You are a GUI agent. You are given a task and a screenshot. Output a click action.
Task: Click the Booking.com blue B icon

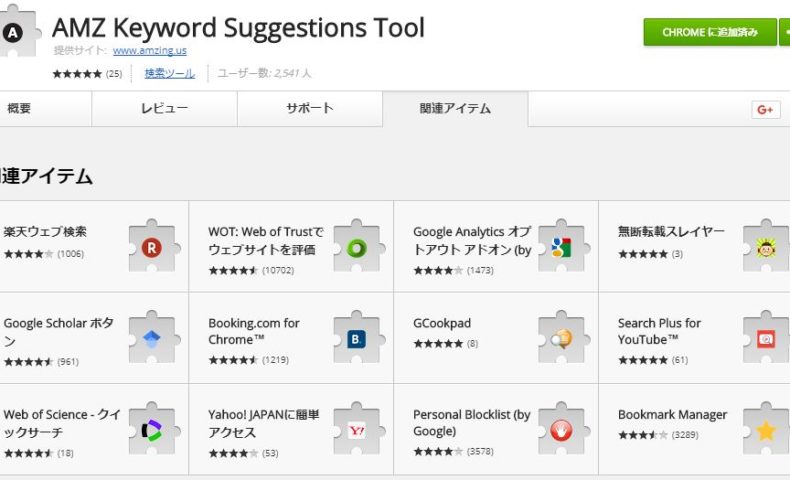(357, 338)
